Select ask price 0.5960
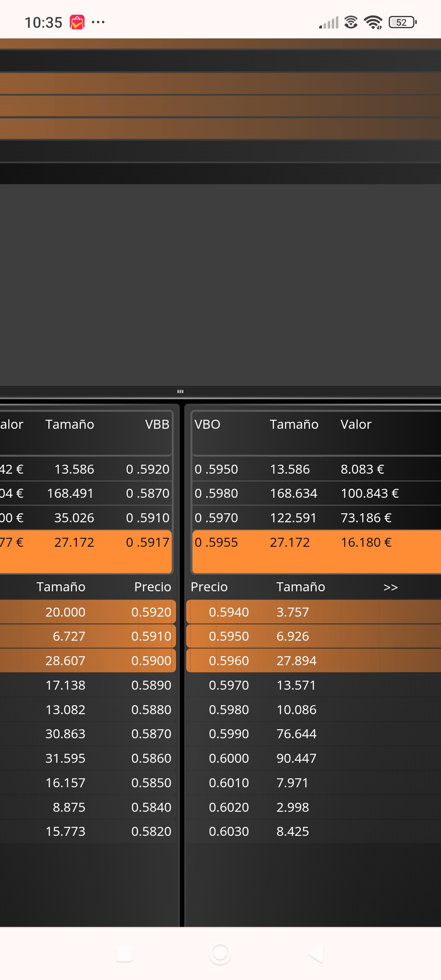The height and width of the screenshot is (980, 441). pos(229,661)
